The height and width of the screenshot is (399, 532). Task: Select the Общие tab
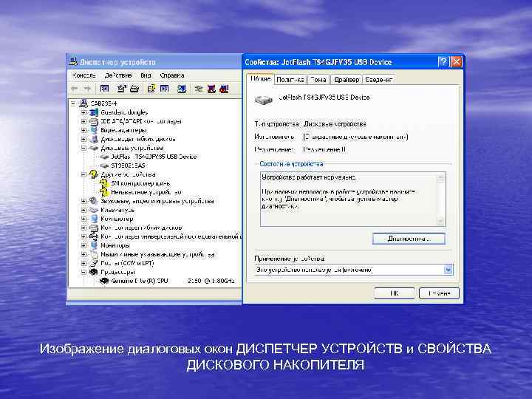click(261, 79)
